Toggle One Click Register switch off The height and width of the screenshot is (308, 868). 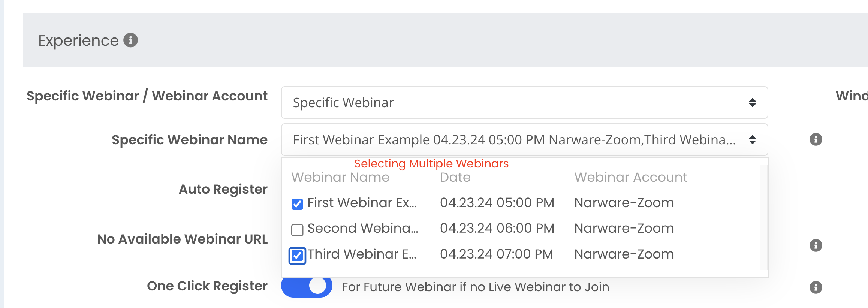pyautogui.click(x=307, y=287)
